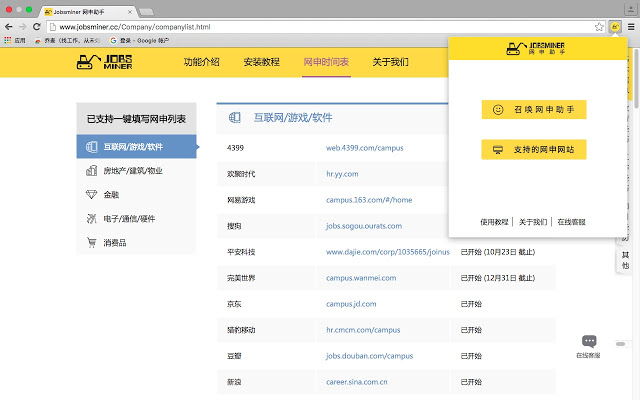Click the 召唤网申助手 button
The image size is (640, 400).
534,109
